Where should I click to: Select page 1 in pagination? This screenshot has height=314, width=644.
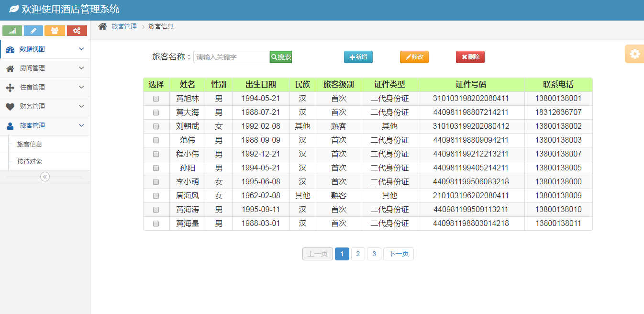(x=342, y=254)
